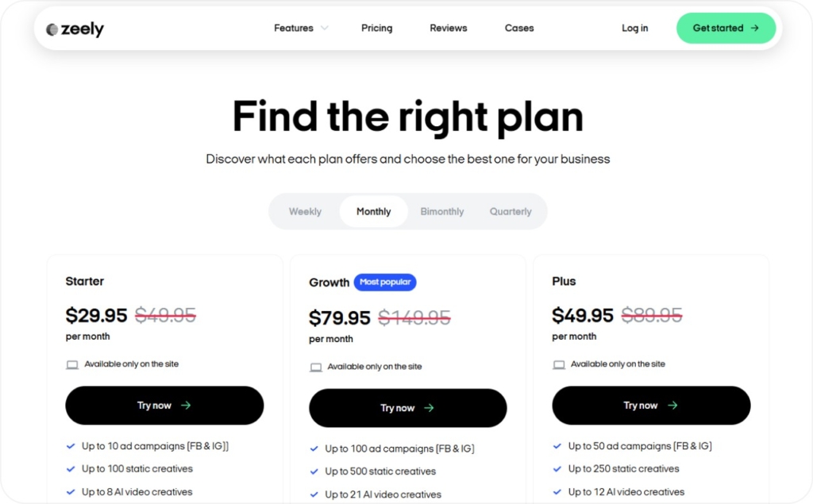Image resolution: width=813 pixels, height=504 pixels.
Task: Open the Features dropdown
Action: point(293,28)
